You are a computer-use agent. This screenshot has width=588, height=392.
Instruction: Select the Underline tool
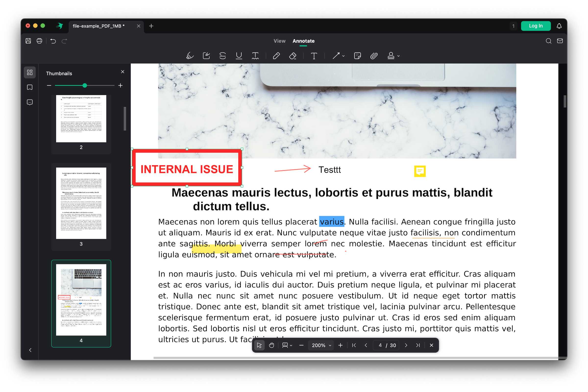[x=239, y=56]
